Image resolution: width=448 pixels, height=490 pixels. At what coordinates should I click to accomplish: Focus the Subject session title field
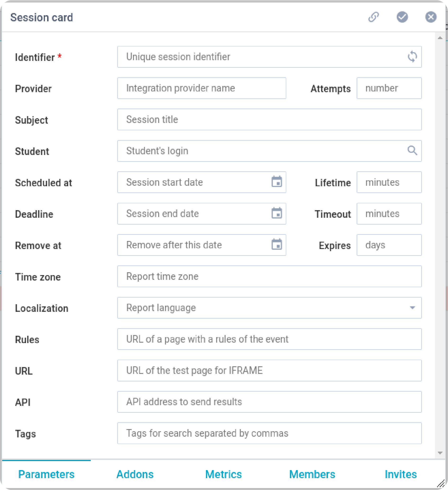[x=269, y=120]
